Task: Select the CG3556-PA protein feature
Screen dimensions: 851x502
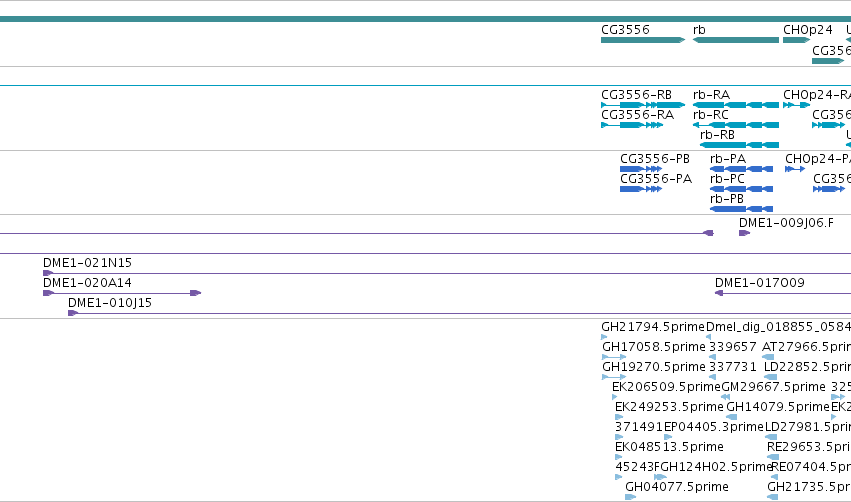Action: [641, 189]
